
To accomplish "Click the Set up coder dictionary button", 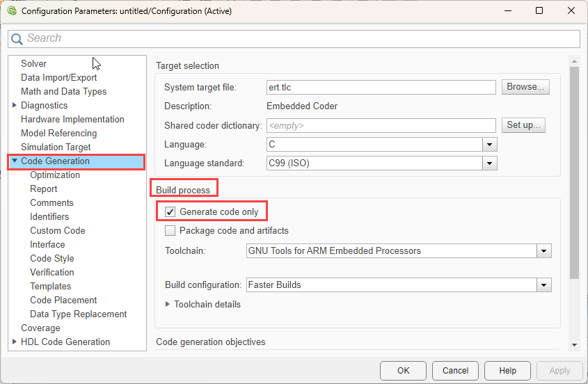I will click(523, 125).
